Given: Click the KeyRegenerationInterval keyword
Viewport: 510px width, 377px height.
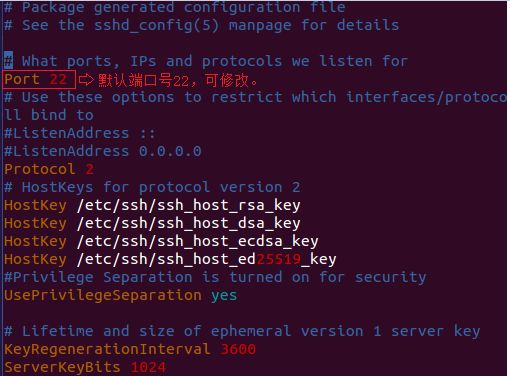Looking at the screenshot, I should pyautogui.click(x=107, y=349).
